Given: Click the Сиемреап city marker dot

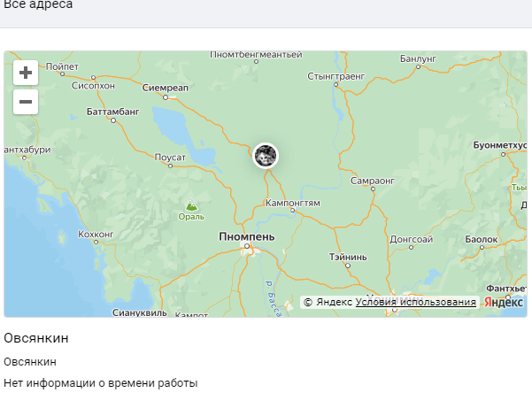Looking at the screenshot, I should pos(166,97).
